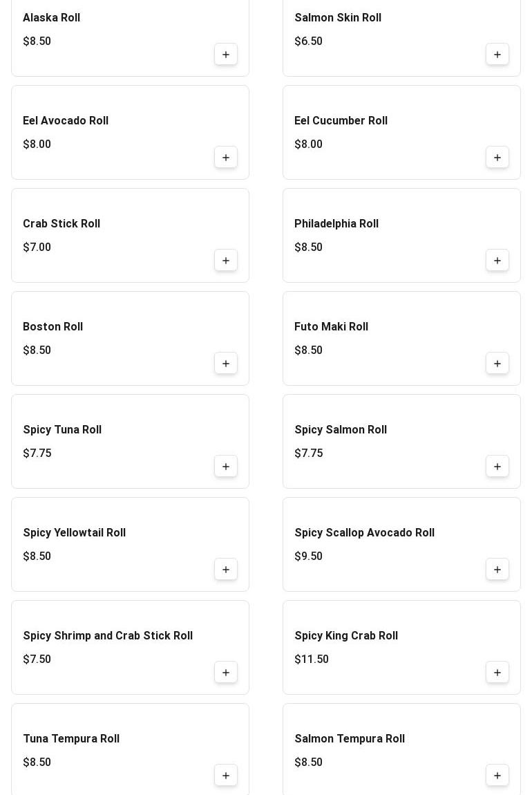532x795 pixels.
Task: Tap plus on Futo Maki Roll
Action: pos(497,364)
